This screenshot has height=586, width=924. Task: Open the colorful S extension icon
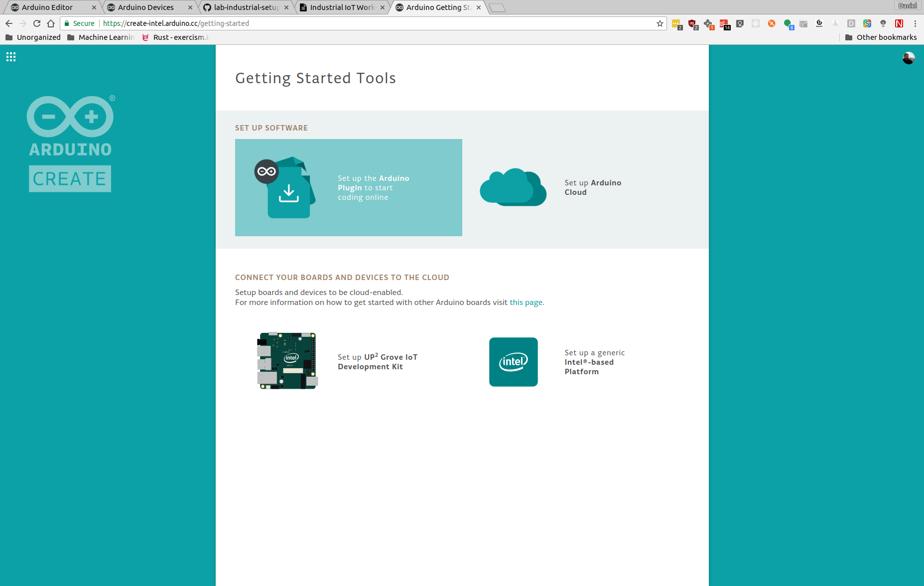point(867,23)
